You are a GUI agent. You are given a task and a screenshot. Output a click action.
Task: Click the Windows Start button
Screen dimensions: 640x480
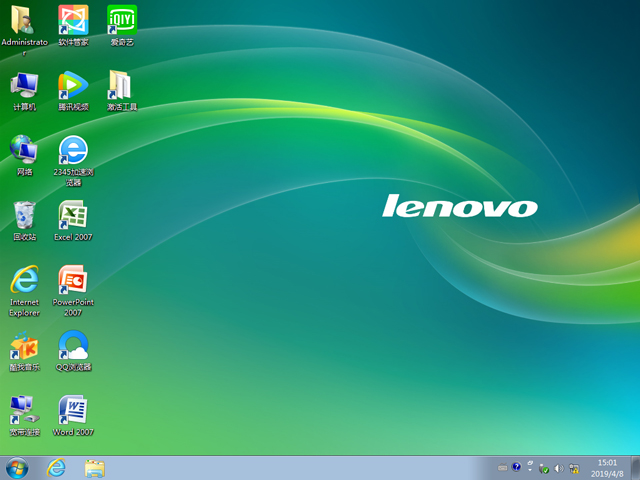pos(17,467)
